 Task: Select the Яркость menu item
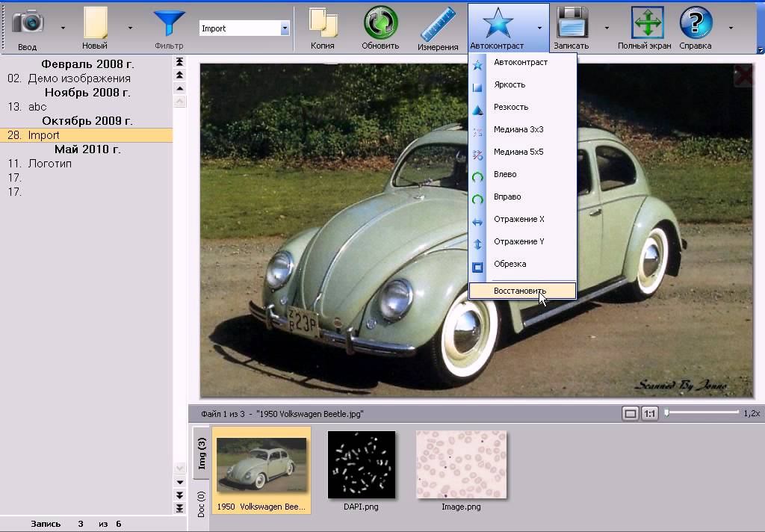[522, 85]
